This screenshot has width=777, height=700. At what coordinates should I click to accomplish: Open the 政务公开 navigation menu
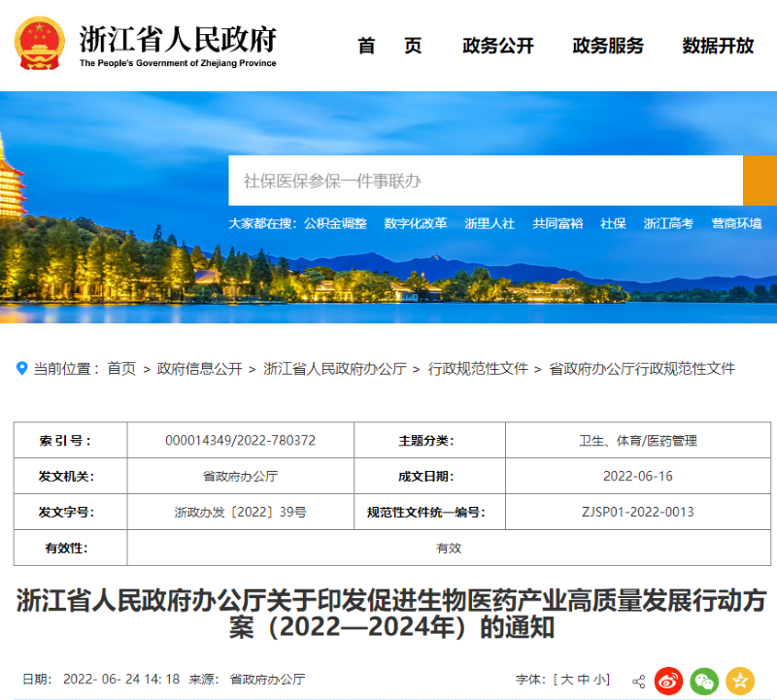coord(497,46)
